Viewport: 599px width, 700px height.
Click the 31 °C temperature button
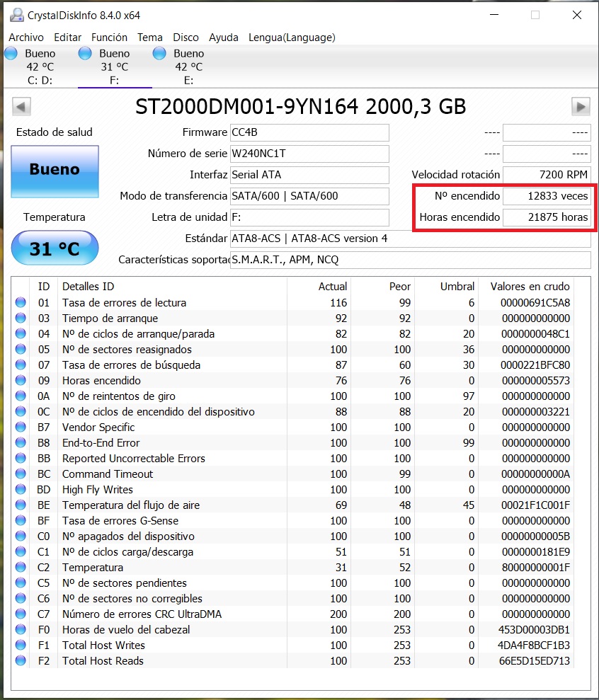coord(55,248)
